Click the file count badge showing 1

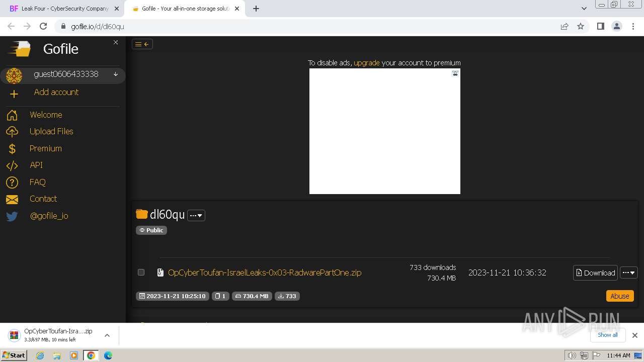220,296
